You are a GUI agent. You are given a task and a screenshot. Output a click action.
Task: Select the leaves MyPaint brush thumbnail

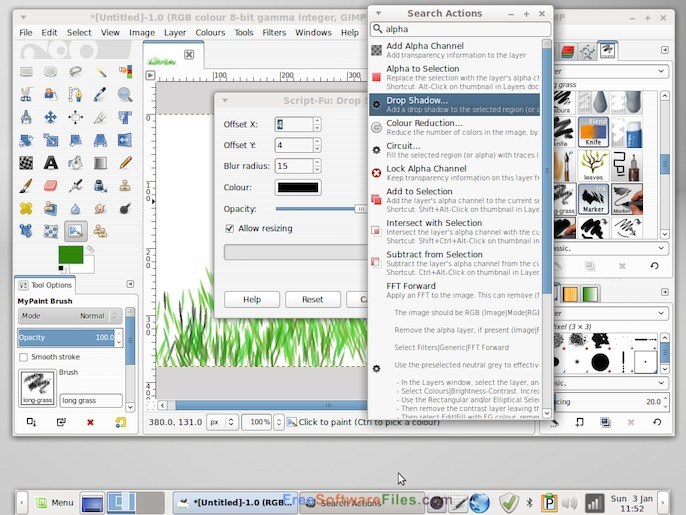pyautogui.click(x=593, y=165)
